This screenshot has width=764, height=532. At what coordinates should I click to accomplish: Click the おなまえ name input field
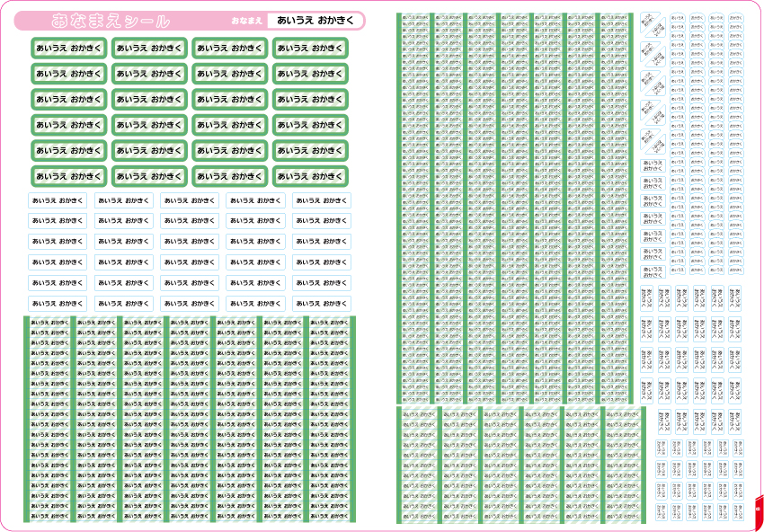[315, 21]
